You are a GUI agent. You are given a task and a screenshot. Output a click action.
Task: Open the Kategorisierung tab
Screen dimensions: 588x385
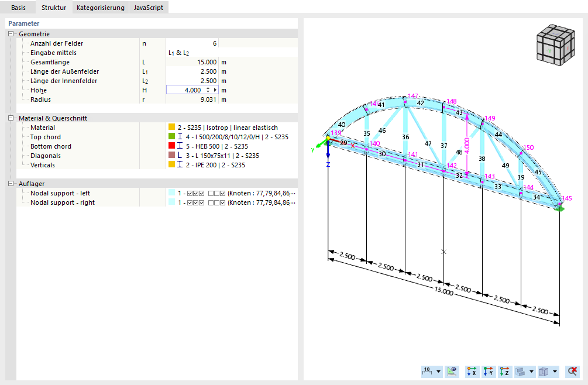100,8
